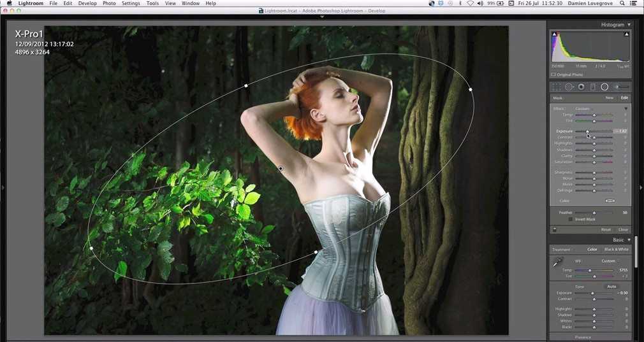The width and height of the screenshot is (644, 342).
Task: Toggle the radial filter on/off switch
Action: pyautogui.click(x=555, y=230)
